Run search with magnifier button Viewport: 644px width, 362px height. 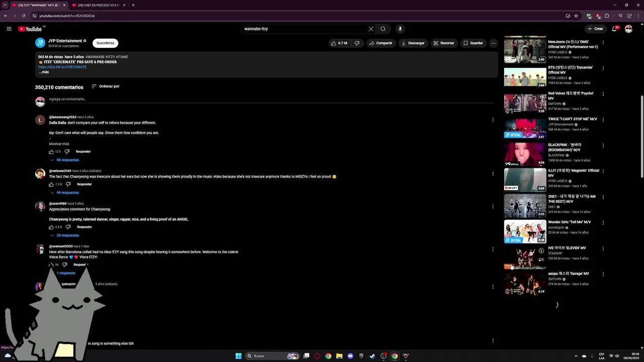[383, 29]
